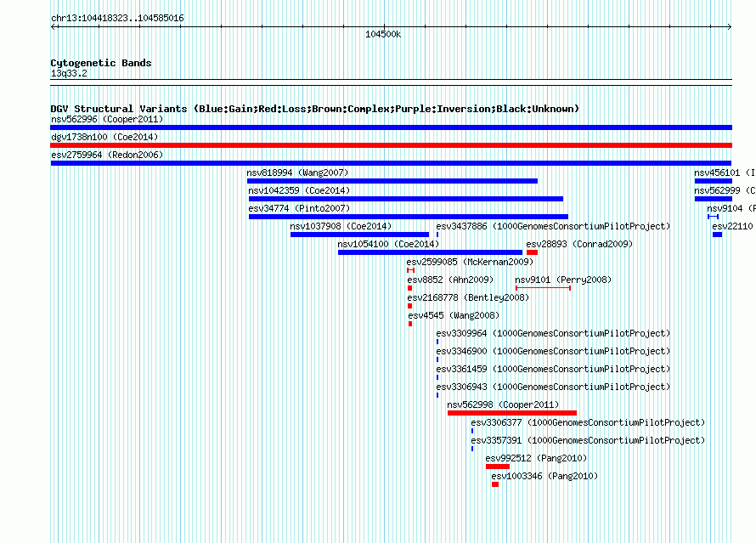756x543 pixels.
Task: Open esv34774 (Pinto2007) variant label
Action: coord(299,208)
